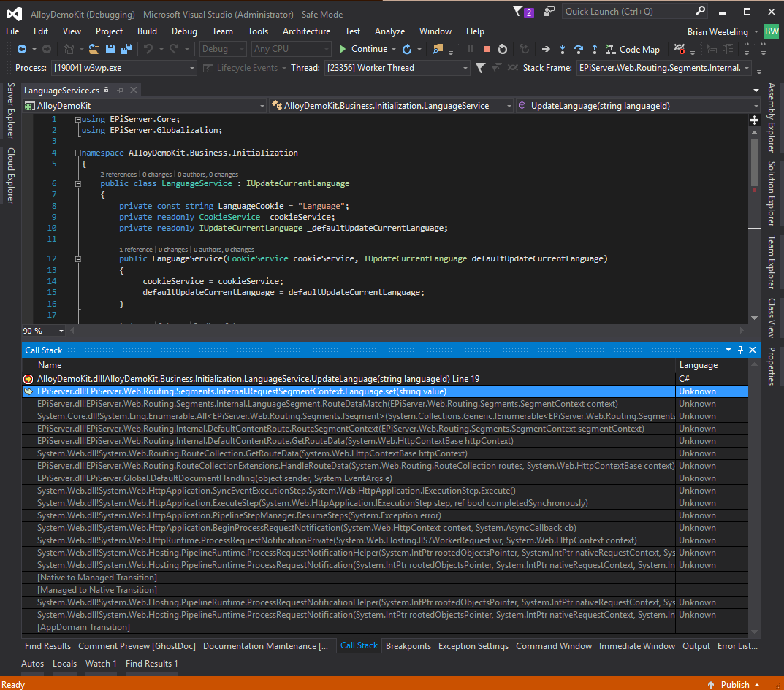This screenshot has height=690, width=784.
Task: Open the Debug menu
Action: pyautogui.click(x=184, y=31)
